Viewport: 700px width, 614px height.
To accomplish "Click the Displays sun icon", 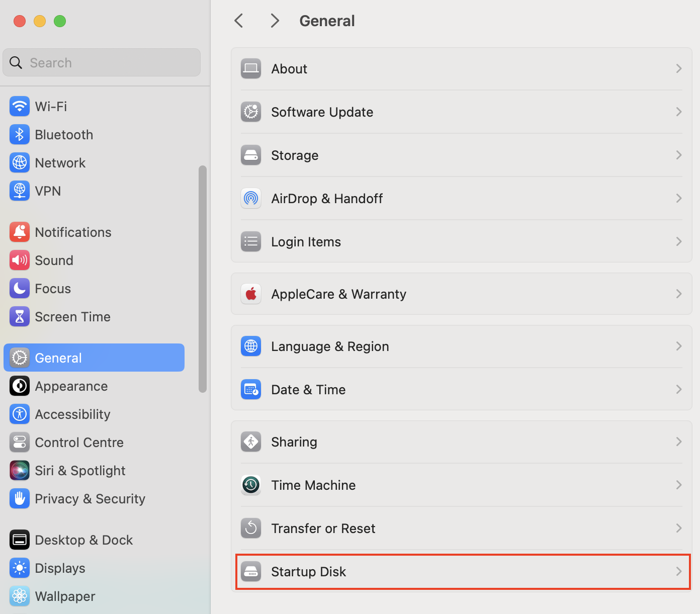I will 20,568.
